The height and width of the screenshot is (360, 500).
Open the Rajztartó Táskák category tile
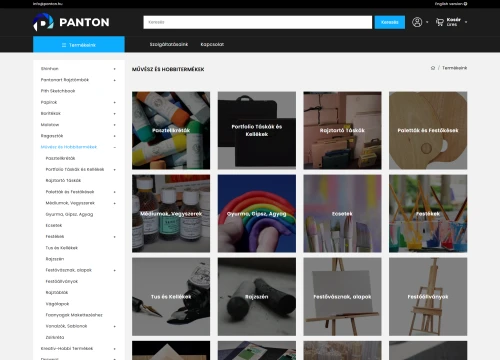pos(342,131)
